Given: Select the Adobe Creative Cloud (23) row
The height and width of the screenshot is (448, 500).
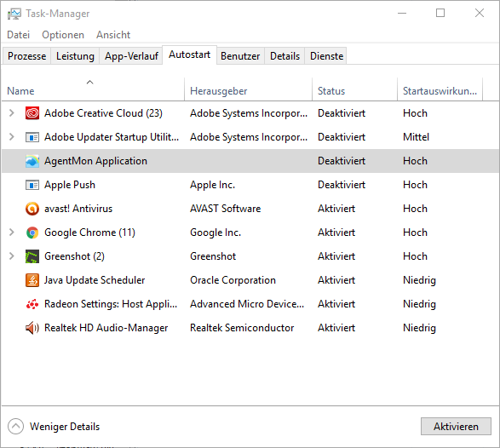Looking at the screenshot, I should click(x=250, y=113).
